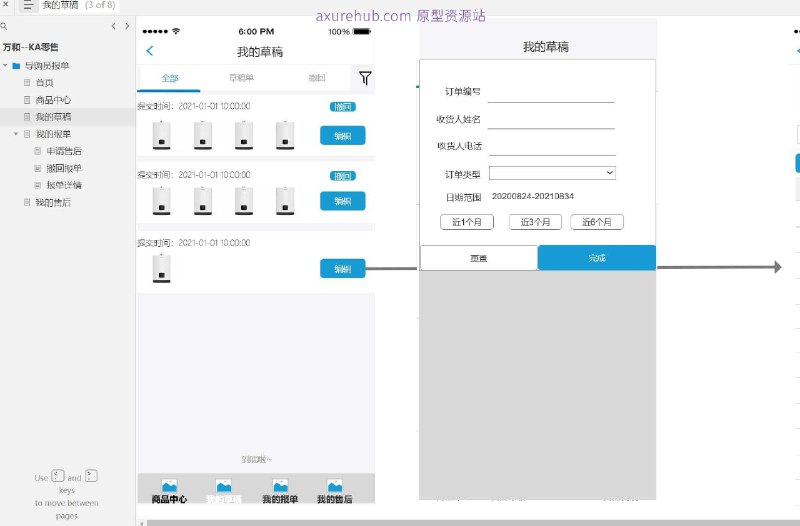The width and height of the screenshot is (800, 526).
Task: Click the horizontal scrollbar track at bottom
Action: (473, 523)
